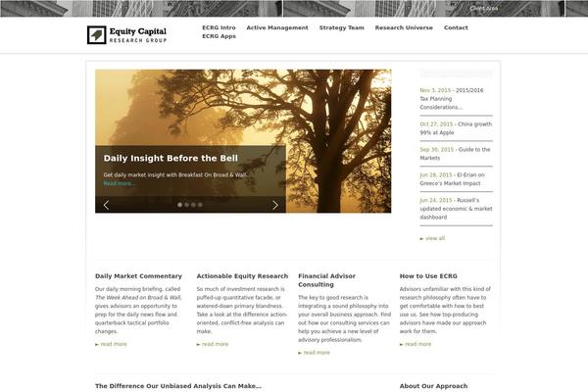
Task: Read more under Financial Advisor Consulting
Action: (315, 353)
